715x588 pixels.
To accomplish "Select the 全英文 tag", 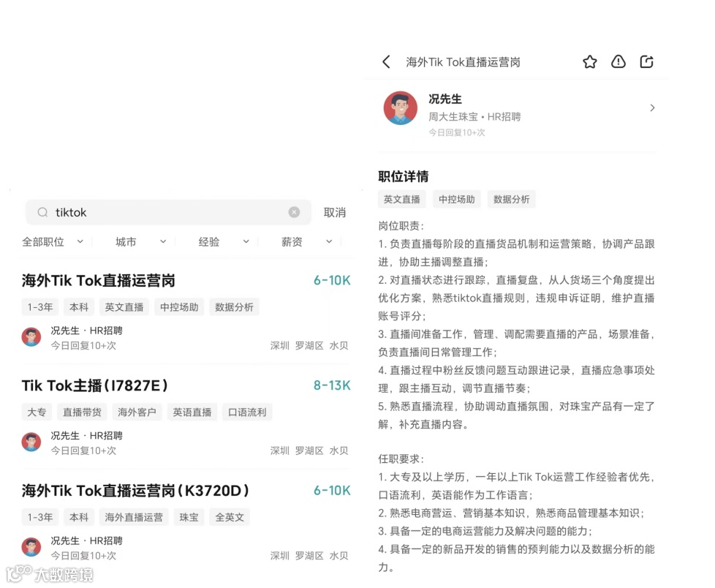I will pos(230,517).
